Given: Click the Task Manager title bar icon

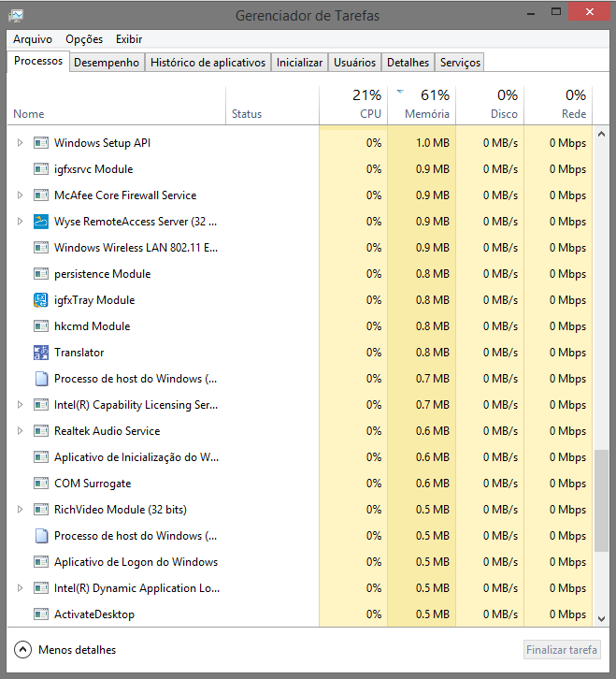Looking at the screenshot, I should (x=16, y=16).
